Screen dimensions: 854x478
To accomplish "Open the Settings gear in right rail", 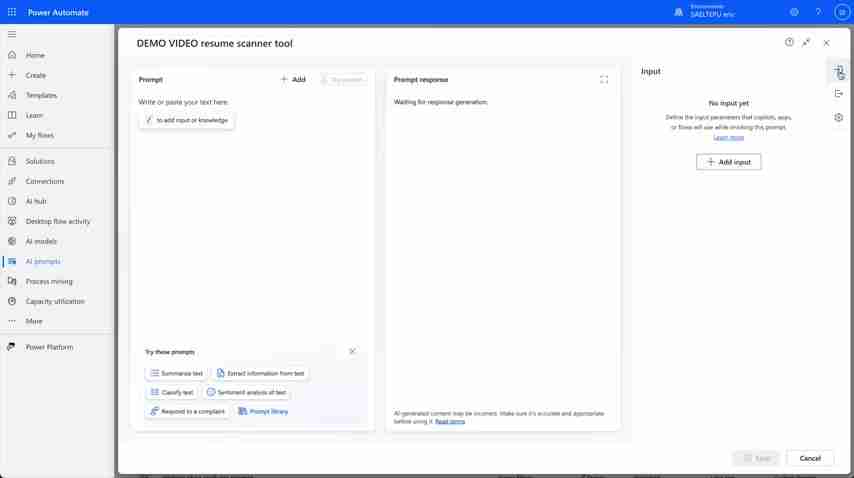I will pyautogui.click(x=839, y=118).
